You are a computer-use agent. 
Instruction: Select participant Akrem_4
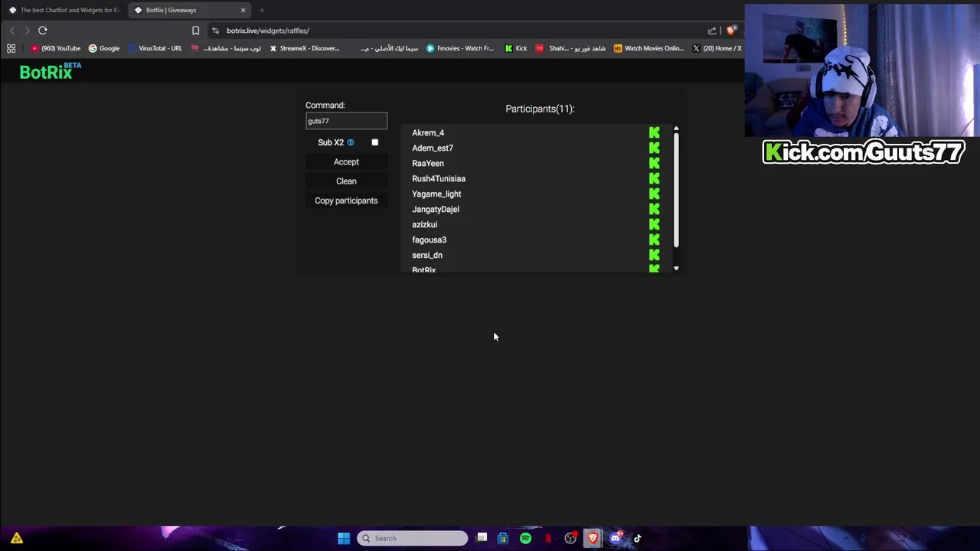click(x=428, y=132)
